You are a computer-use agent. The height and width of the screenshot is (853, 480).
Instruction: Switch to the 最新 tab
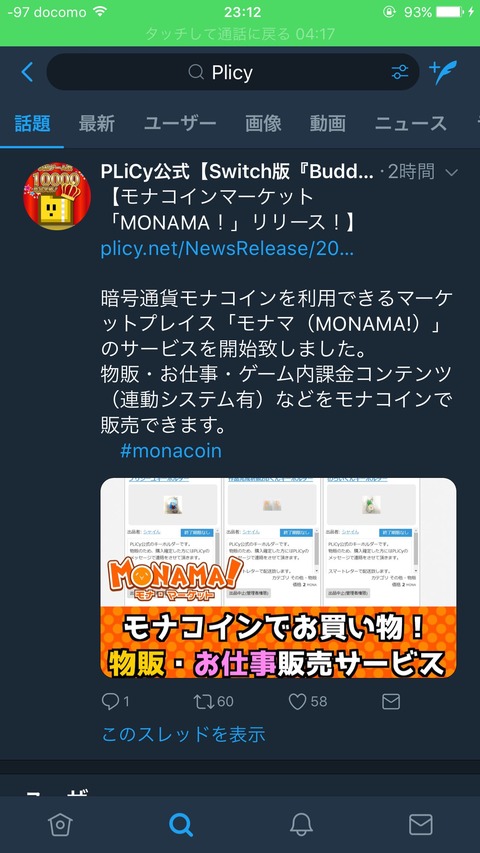96,123
